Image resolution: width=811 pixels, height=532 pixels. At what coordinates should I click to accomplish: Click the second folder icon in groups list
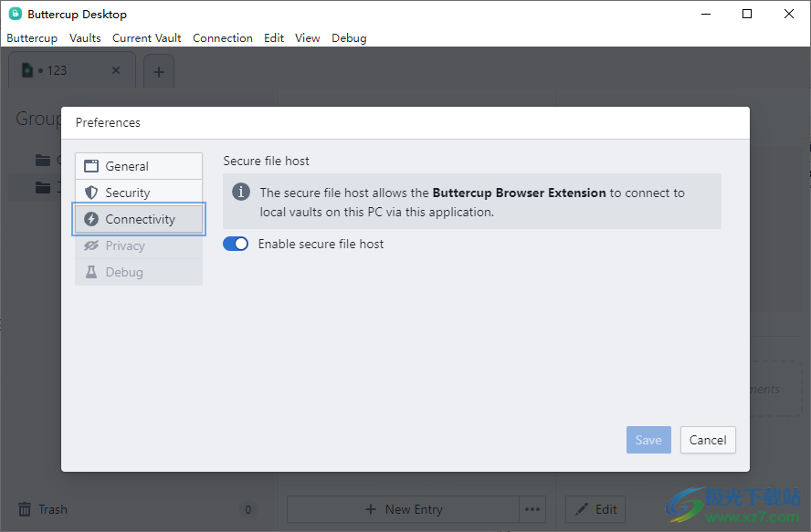pyautogui.click(x=43, y=187)
